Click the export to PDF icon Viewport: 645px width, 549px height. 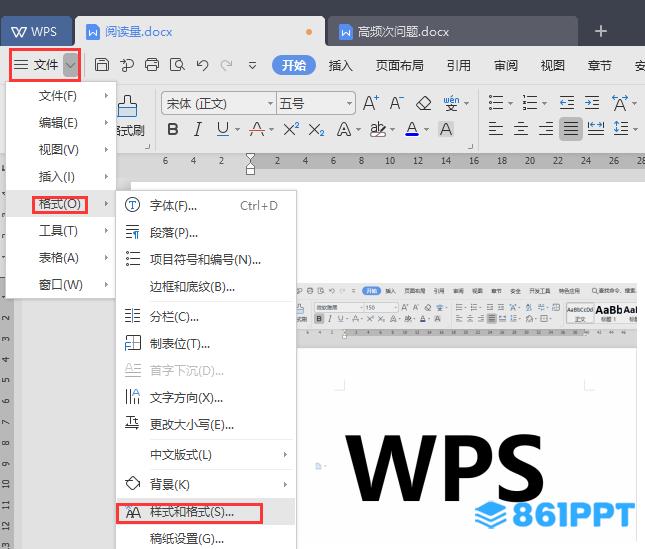pos(127,65)
